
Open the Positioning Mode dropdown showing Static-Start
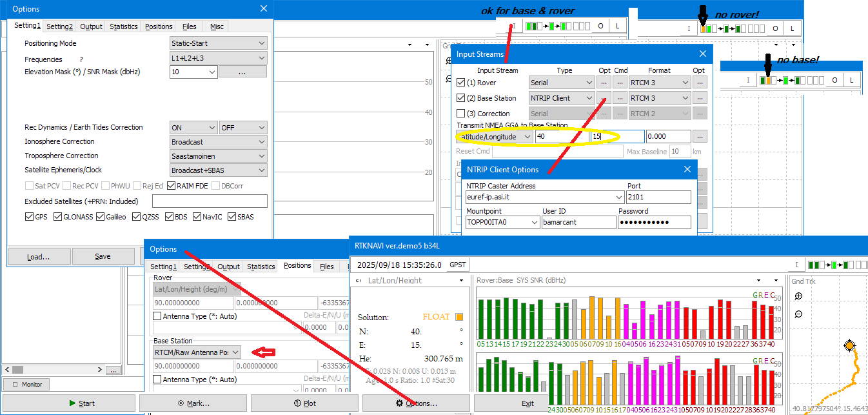pyautogui.click(x=218, y=43)
